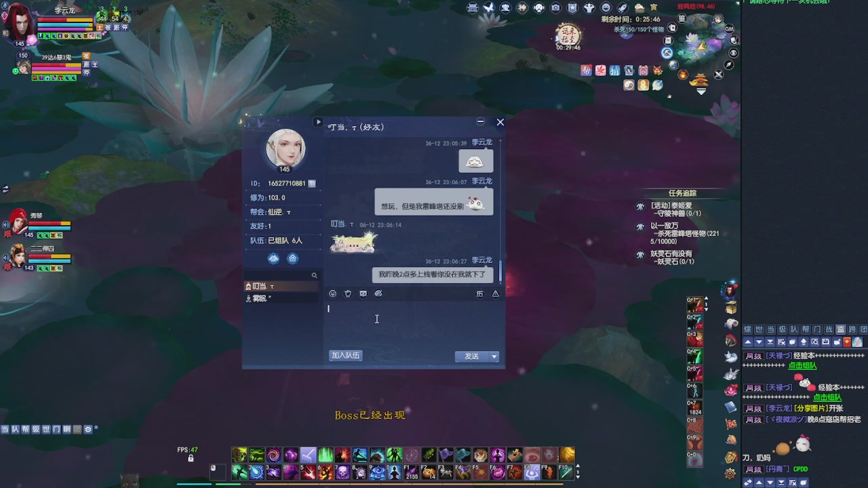Screen dimensions: 868x488
Task: Switch to the 世 world chat tab
Action: tap(759, 329)
